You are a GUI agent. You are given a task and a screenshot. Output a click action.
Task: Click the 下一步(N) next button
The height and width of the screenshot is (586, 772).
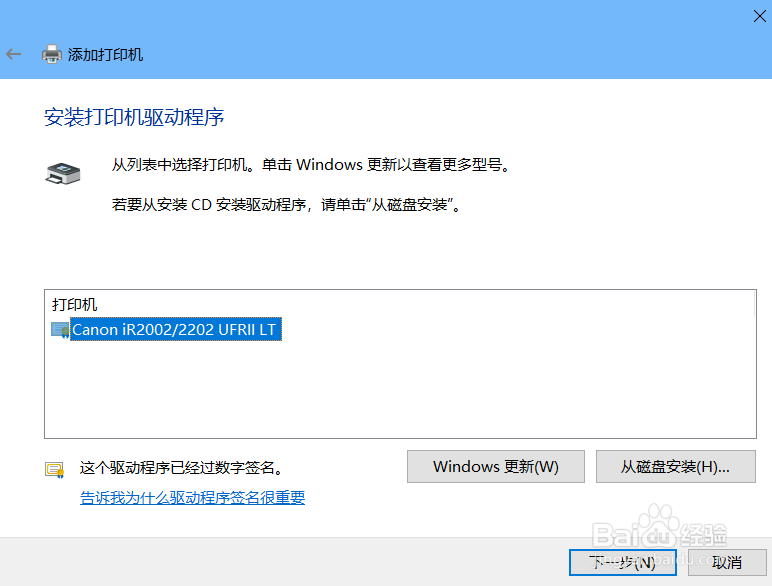pos(623,562)
